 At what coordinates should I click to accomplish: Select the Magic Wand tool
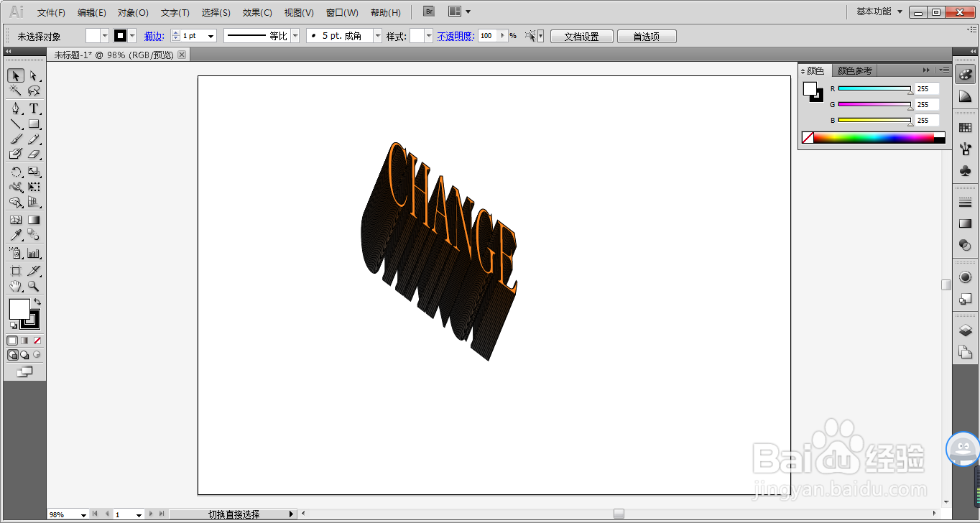[15, 91]
